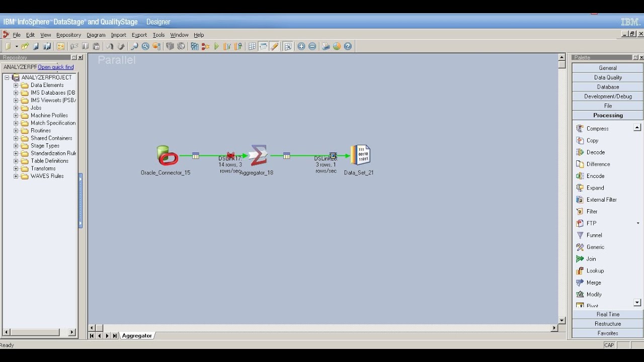
Task: Click the Save all toolbar icon
Action: click(47, 46)
